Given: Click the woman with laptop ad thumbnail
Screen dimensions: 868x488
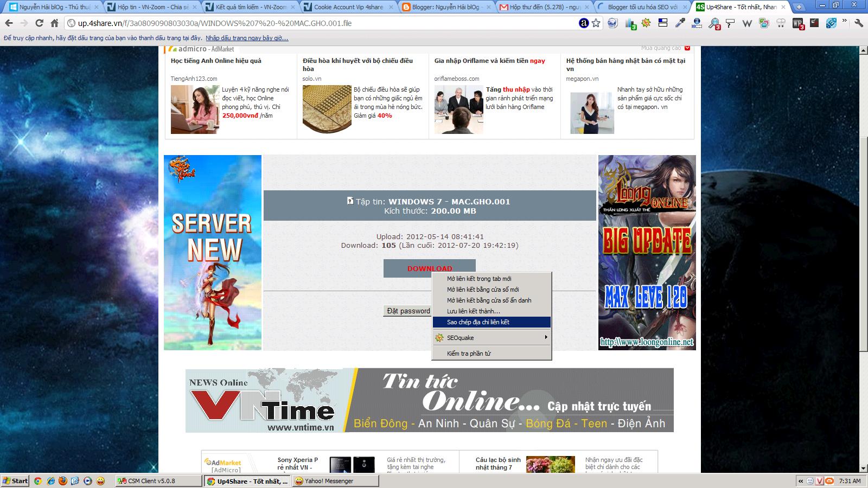Looking at the screenshot, I should [x=195, y=110].
